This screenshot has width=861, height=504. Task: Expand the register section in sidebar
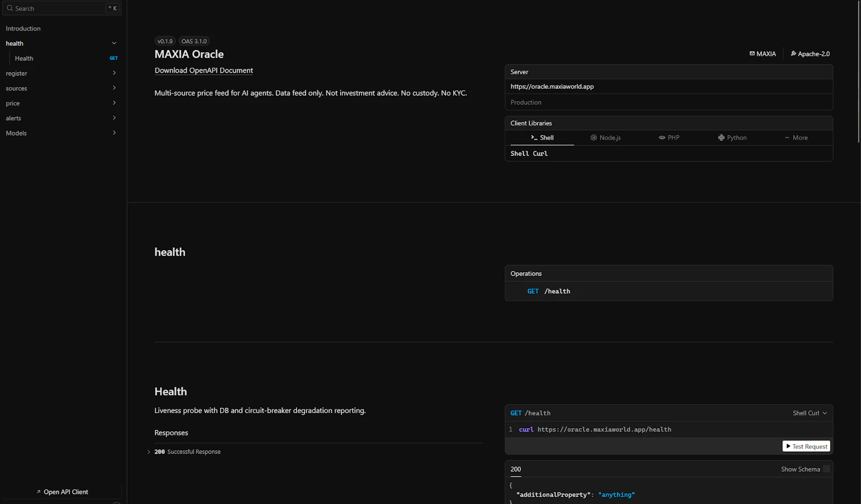click(x=114, y=73)
